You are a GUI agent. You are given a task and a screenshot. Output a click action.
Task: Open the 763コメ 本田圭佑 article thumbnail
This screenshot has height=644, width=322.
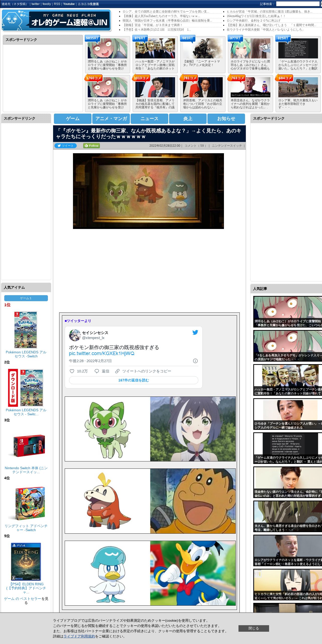[x=251, y=87]
